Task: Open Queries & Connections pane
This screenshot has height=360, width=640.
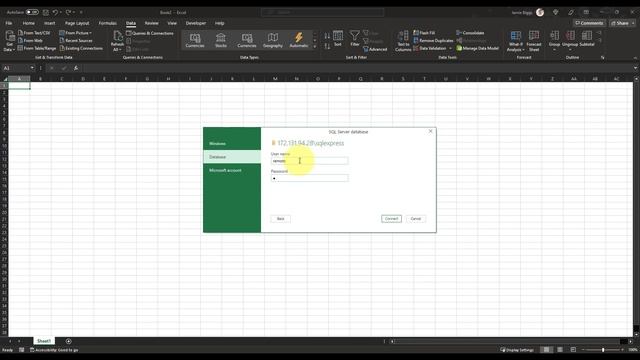Action: pyautogui.click(x=150, y=33)
